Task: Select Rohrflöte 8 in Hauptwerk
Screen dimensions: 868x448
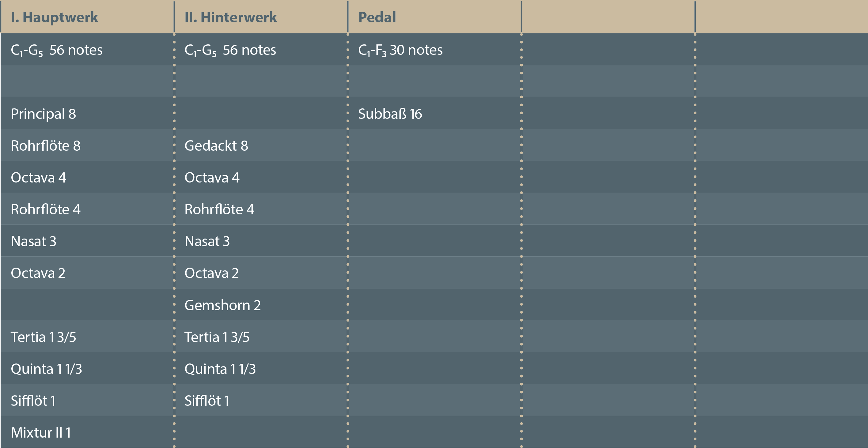Action: point(45,146)
